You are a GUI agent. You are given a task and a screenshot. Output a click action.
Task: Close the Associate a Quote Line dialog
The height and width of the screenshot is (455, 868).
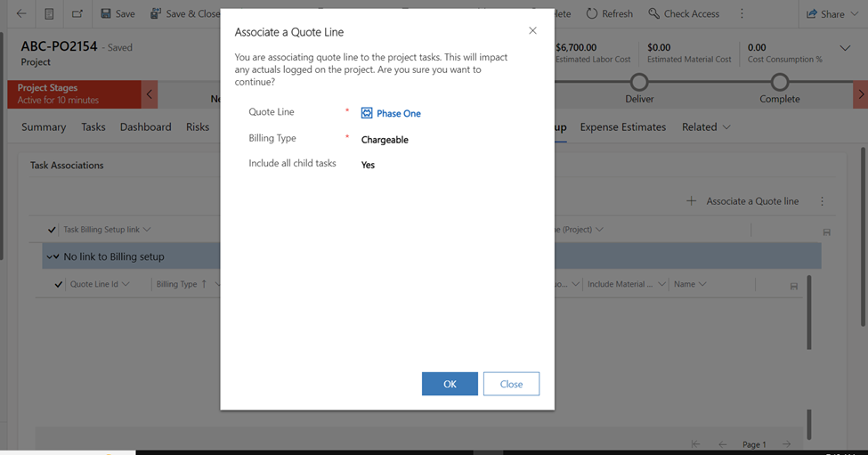pyautogui.click(x=532, y=30)
